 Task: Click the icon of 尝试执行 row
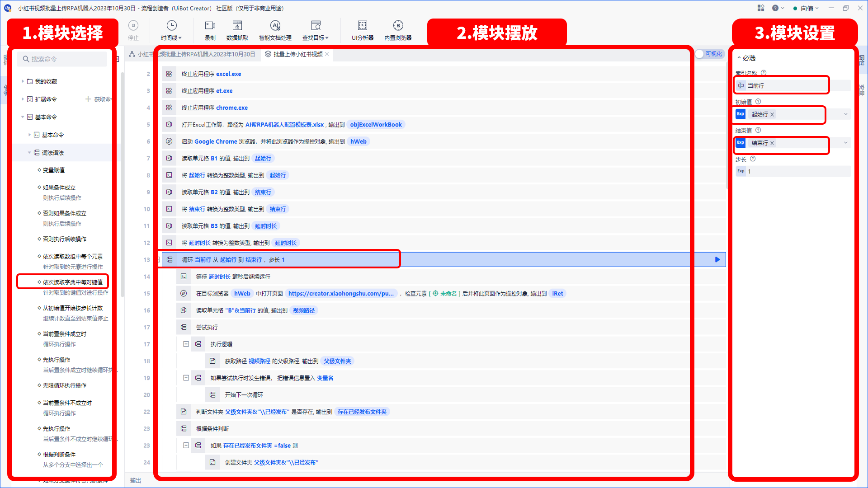(184, 327)
